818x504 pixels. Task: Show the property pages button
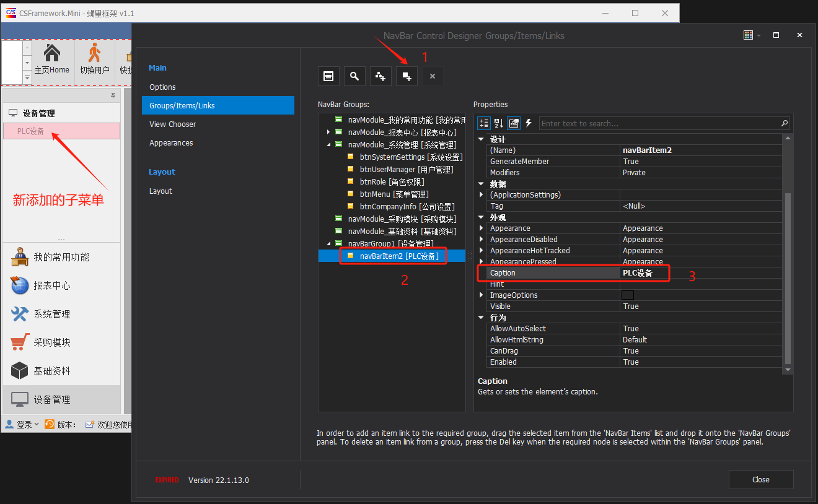pos(514,123)
